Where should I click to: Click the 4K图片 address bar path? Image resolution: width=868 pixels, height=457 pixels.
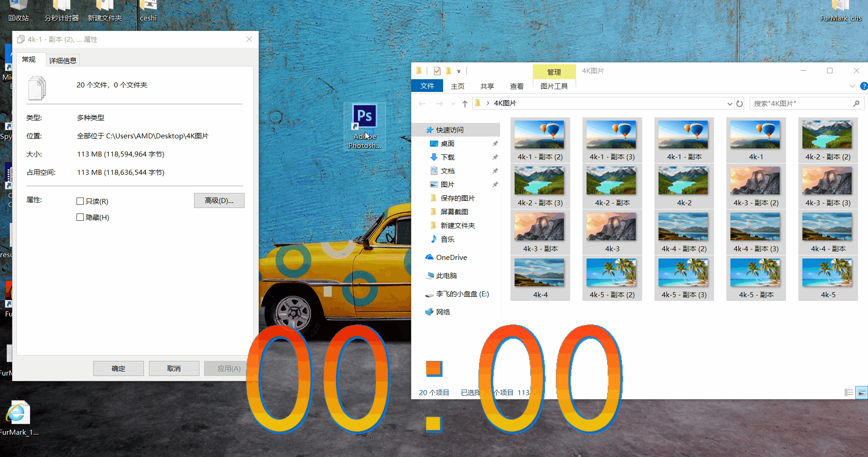[505, 103]
